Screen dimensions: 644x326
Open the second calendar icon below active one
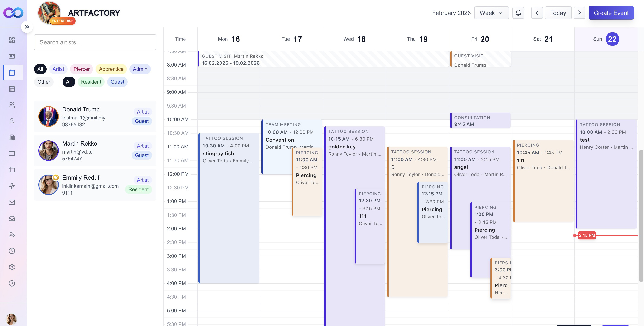(12, 89)
